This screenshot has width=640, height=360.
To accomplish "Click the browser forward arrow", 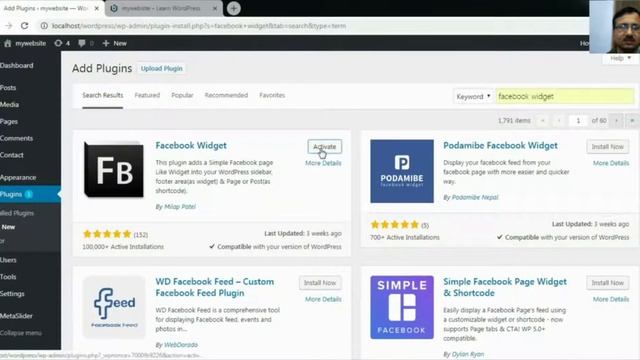I will tap(8, 26).
